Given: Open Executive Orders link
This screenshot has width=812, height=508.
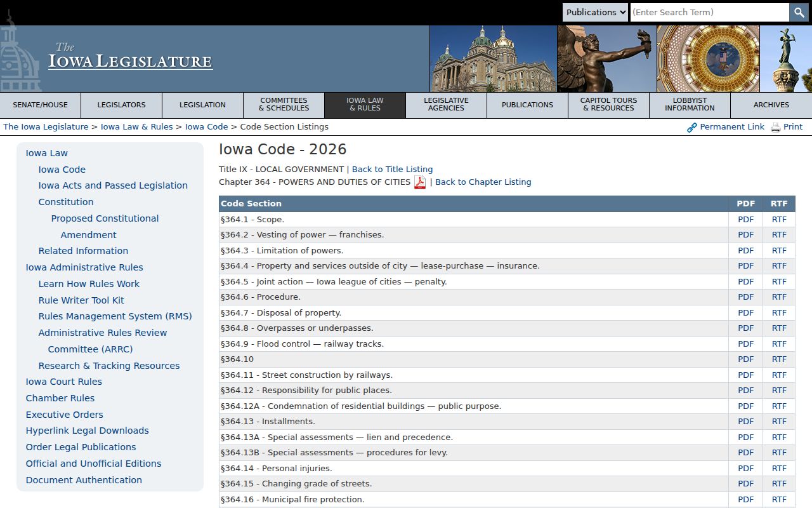Looking at the screenshot, I should point(64,415).
